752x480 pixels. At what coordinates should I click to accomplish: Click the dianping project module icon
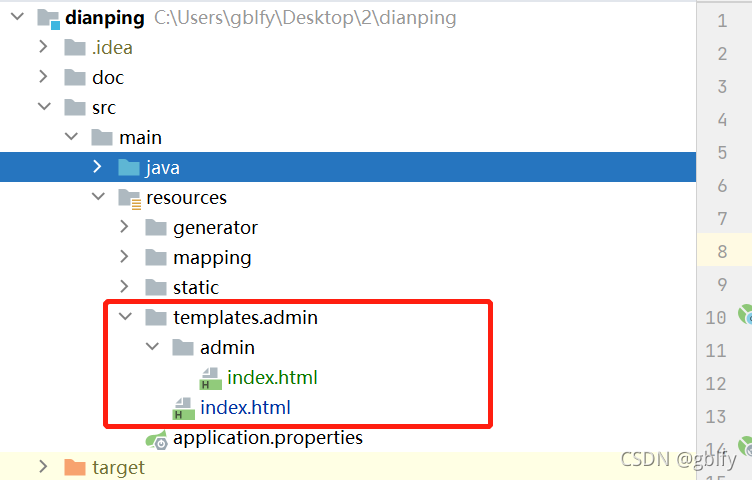pyautogui.click(x=48, y=19)
